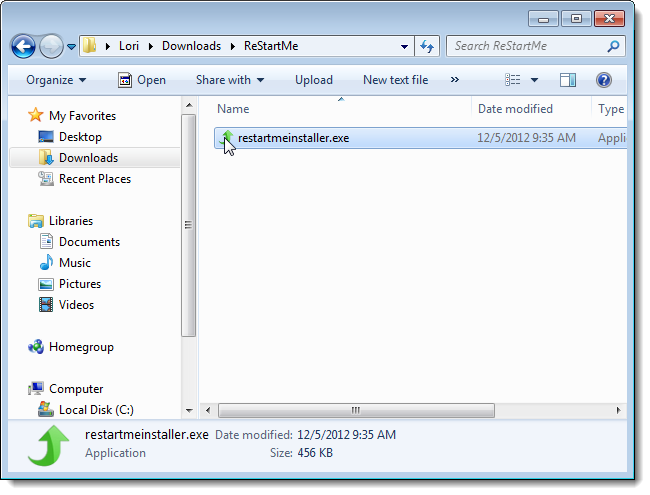Click horizontal scrollbar right arrow
This screenshot has width=650, height=495.
click(618, 410)
